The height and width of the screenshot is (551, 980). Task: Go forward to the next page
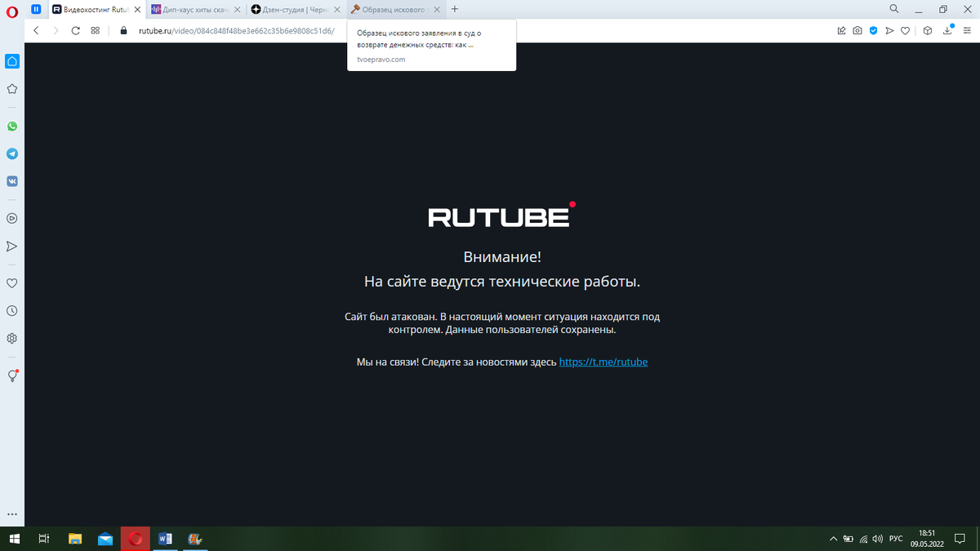coord(56,30)
